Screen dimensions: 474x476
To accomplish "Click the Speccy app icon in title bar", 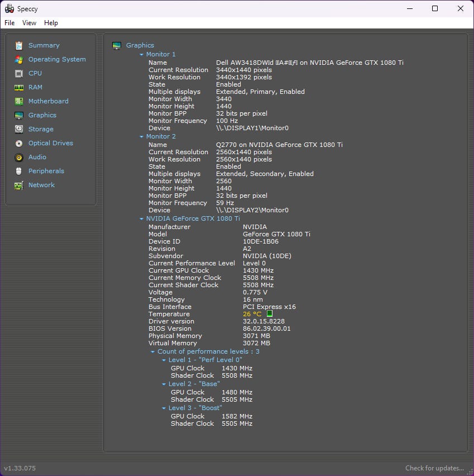I will click(9, 8).
